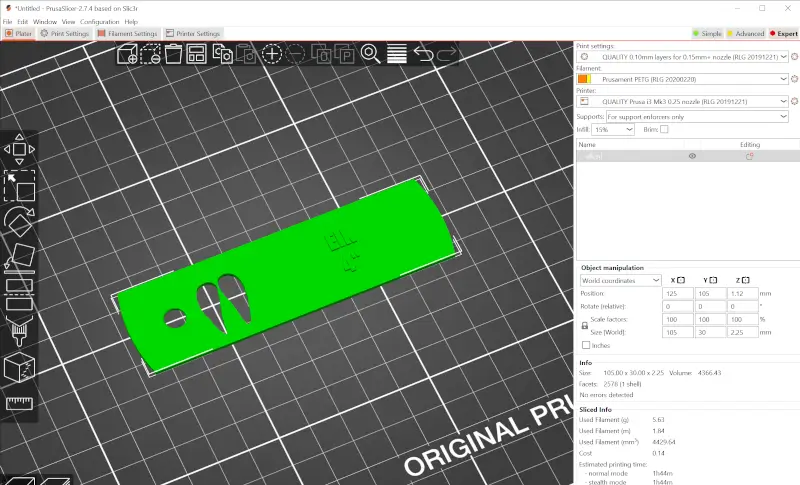800x485 pixels.
Task: Toggle the scale factors lock
Action: 585,325
